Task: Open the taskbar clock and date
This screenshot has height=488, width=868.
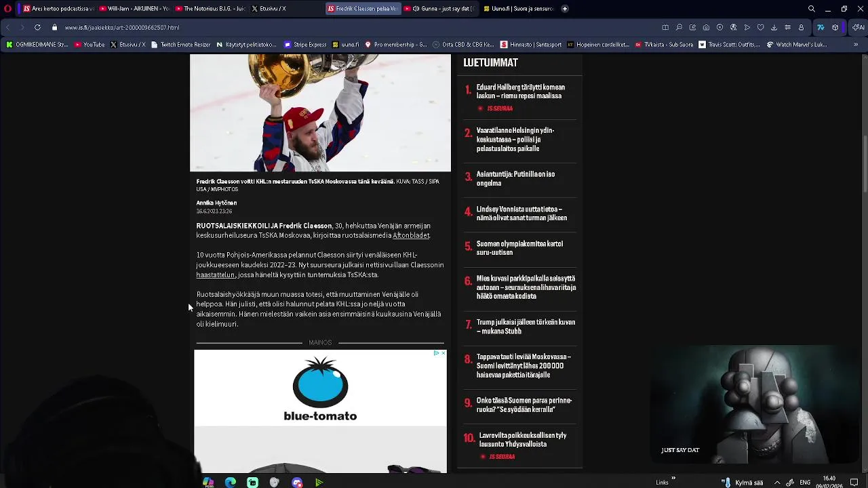Action: 829,482
